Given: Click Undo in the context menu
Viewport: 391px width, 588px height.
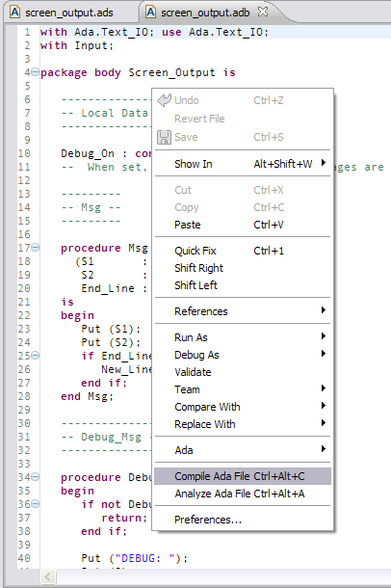Looking at the screenshot, I should point(243,100).
